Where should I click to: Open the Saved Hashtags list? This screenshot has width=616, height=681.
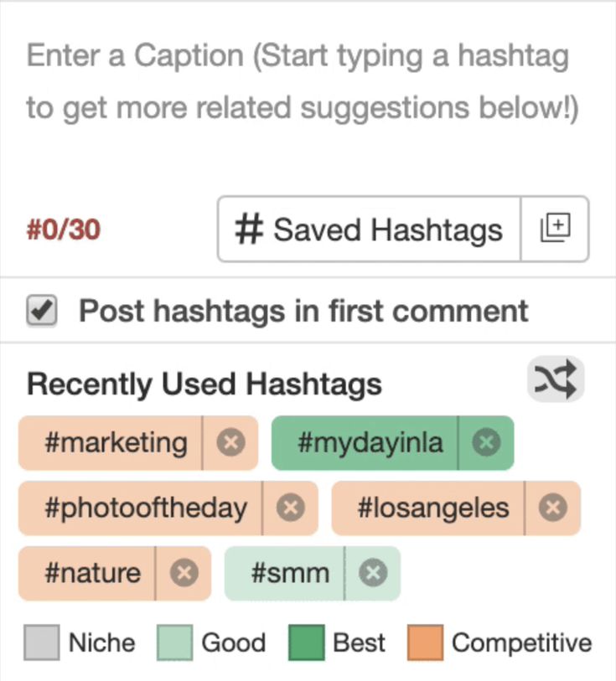(x=369, y=229)
